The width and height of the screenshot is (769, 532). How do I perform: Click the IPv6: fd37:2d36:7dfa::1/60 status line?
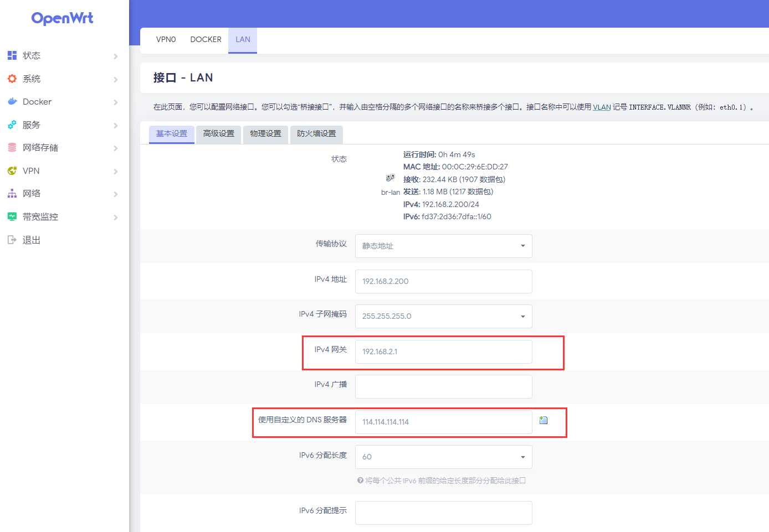447,216
